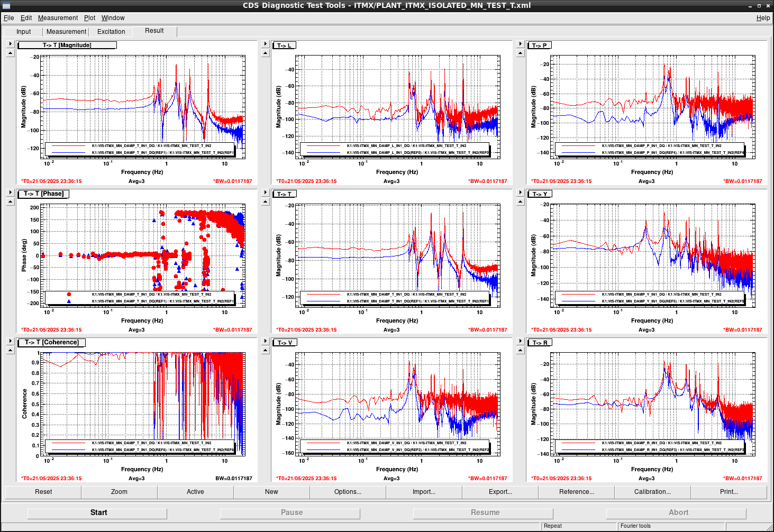Switch to the Excitation tab
The height and width of the screenshot is (532, 774).
(111, 32)
